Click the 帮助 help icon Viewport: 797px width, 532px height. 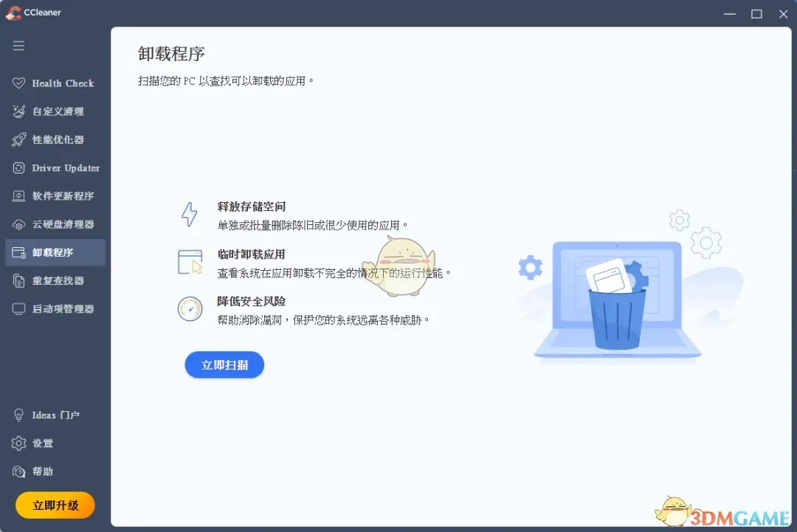pos(18,471)
